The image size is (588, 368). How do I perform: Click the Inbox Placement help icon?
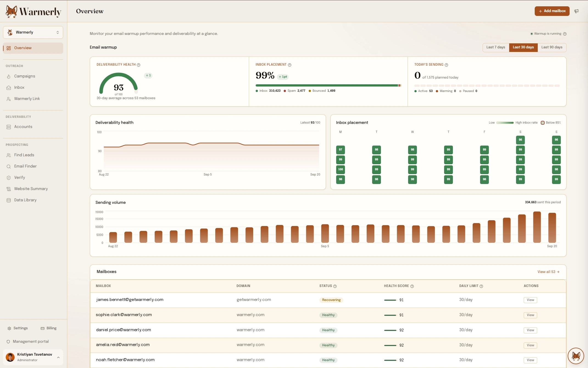[289, 65]
